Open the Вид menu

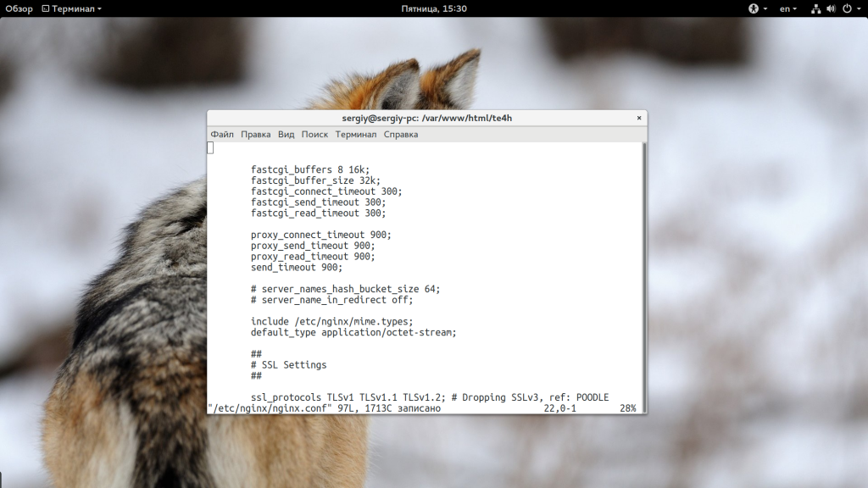[x=287, y=134]
